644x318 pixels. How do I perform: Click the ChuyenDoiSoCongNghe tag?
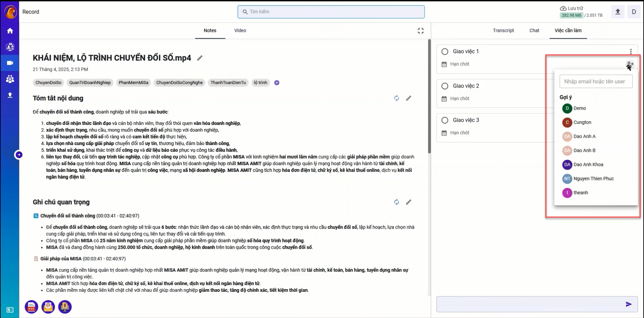[179, 83]
